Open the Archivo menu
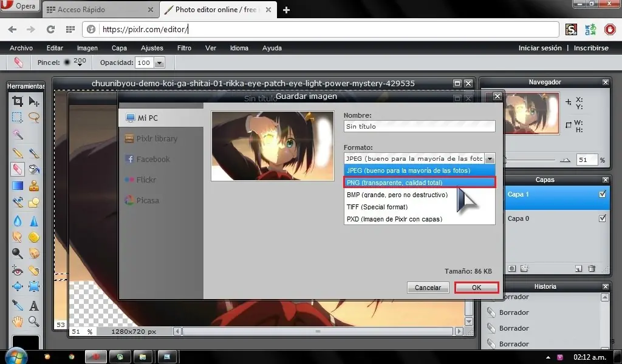Viewport: 622px width, 364px height. pyautogui.click(x=21, y=48)
